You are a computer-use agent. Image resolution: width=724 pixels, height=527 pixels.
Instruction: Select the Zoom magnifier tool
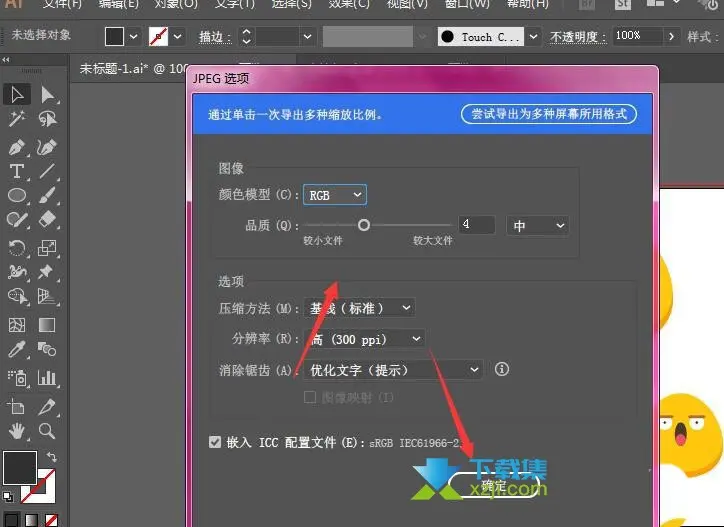click(x=47, y=431)
